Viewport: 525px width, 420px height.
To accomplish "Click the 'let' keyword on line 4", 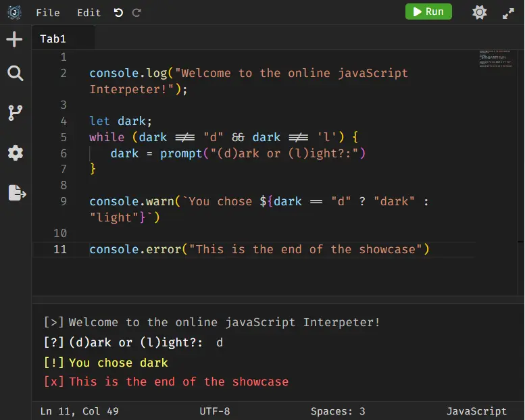I will [99, 121].
